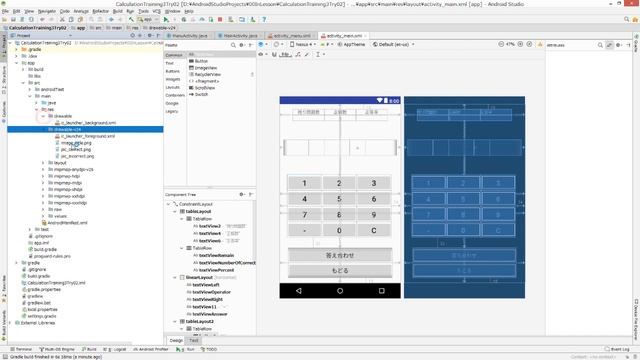The width and height of the screenshot is (640, 360).
Task: Select AndroidManifest.xml in project tree
Action: [x=67, y=222]
